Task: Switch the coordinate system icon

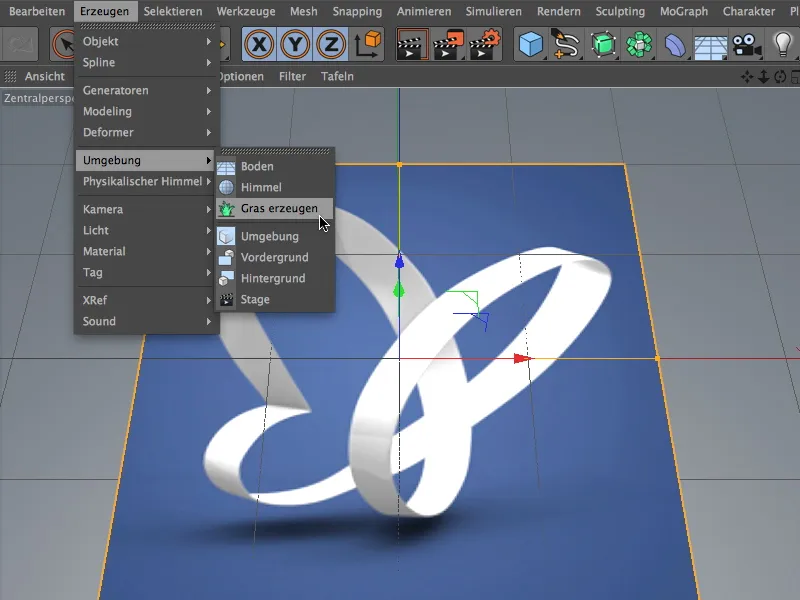Action: (367, 44)
